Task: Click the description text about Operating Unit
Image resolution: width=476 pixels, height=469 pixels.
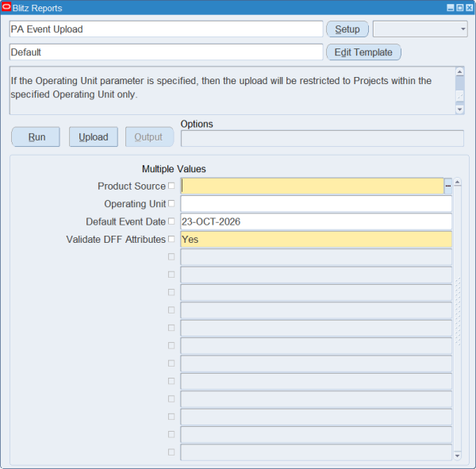Action: click(x=221, y=87)
